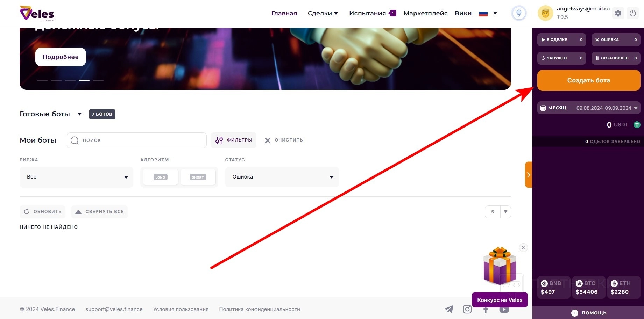This screenshot has width=644, height=319.
Task: Select the first carousel slide indicator
Action: click(42, 80)
